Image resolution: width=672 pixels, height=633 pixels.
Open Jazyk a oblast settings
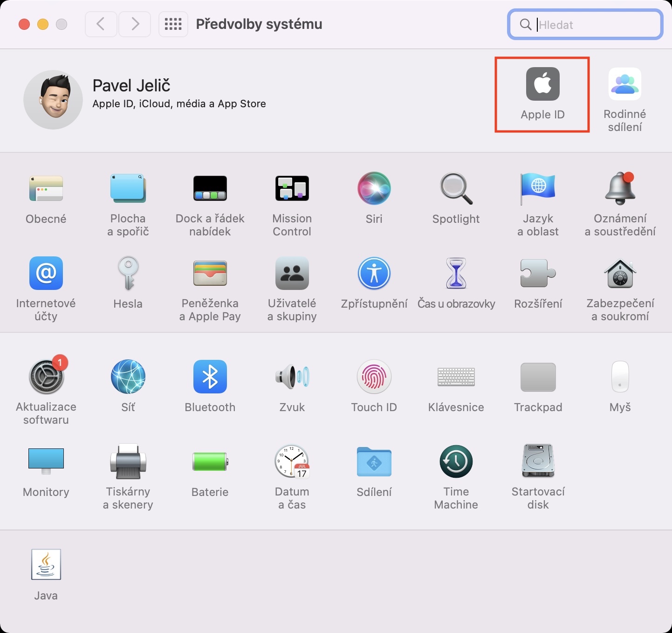coord(538,205)
